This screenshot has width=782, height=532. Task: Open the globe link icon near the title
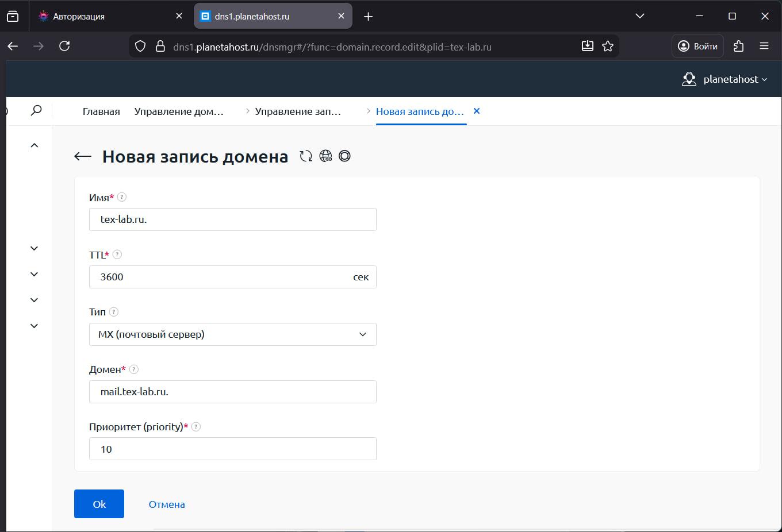[325, 156]
